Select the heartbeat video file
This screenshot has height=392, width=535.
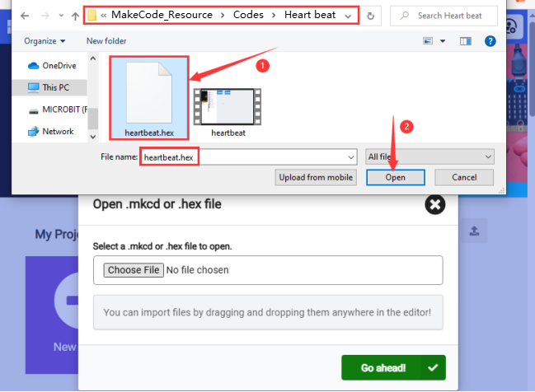click(x=228, y=113)
